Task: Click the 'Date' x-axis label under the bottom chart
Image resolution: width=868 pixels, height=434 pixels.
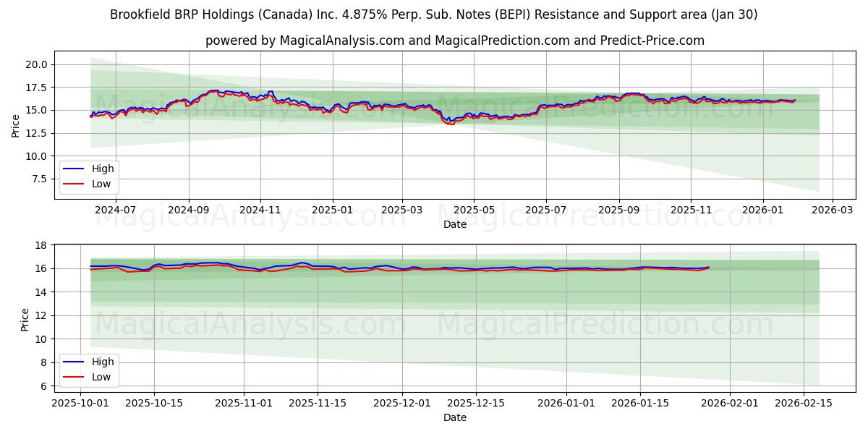Action: tap(455, 417)
